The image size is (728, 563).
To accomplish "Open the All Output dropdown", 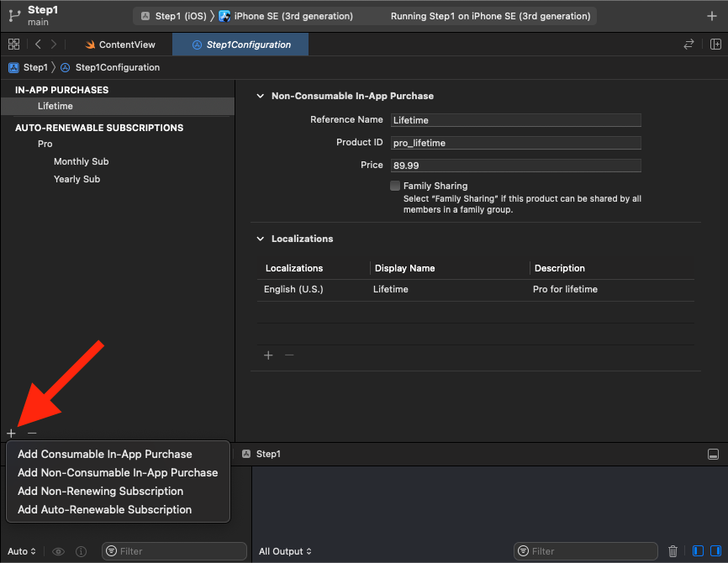I will (x=285, y=551).
